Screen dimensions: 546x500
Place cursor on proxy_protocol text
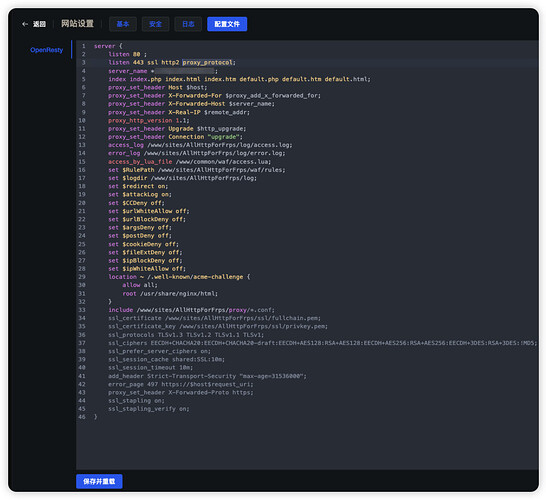point(207,63)
